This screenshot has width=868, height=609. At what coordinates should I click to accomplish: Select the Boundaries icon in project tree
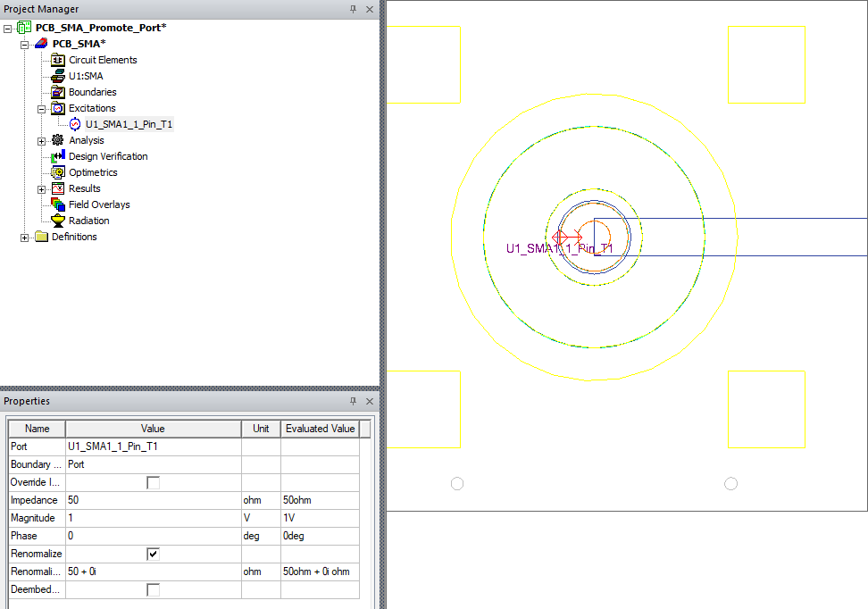click(x=59, y=92)
